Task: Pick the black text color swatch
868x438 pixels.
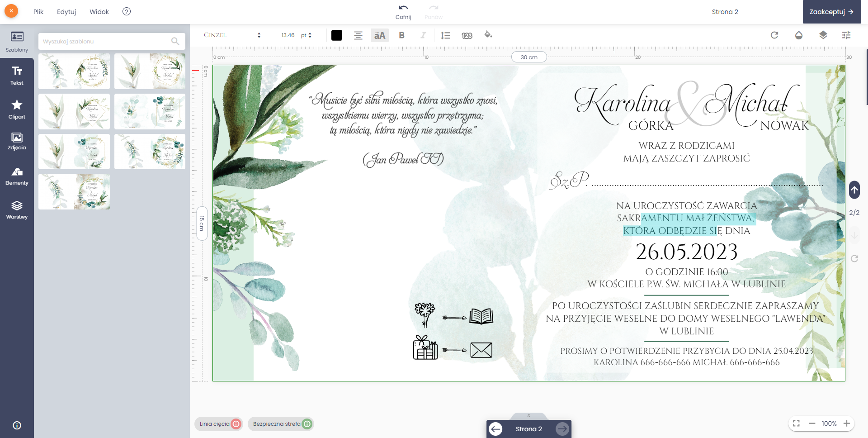Action: (x=337, y=35)
